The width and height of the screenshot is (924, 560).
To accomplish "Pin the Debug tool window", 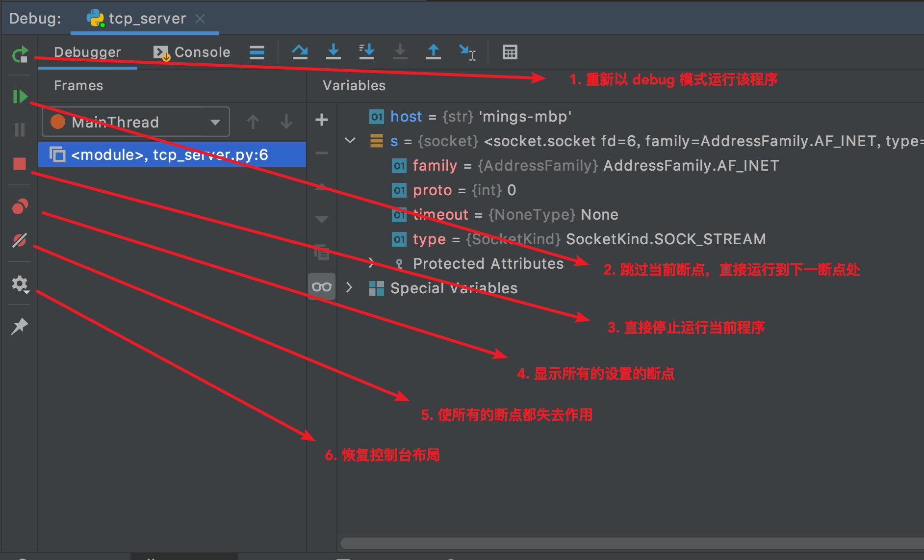I will tap(20, 326).
